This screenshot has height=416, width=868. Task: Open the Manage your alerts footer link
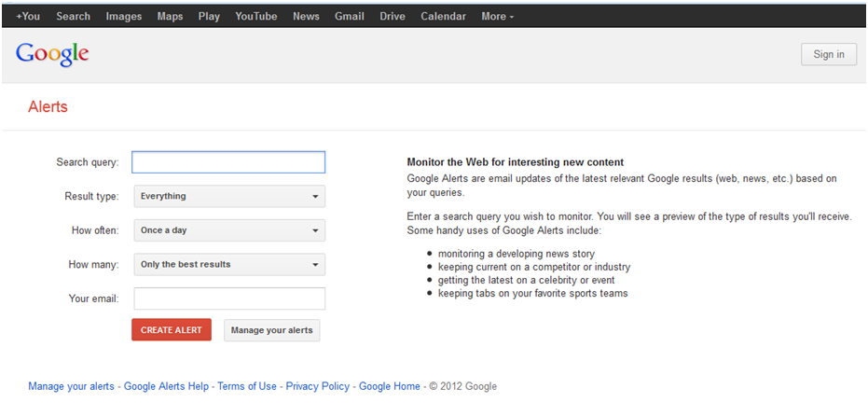(x=72, y=387)
